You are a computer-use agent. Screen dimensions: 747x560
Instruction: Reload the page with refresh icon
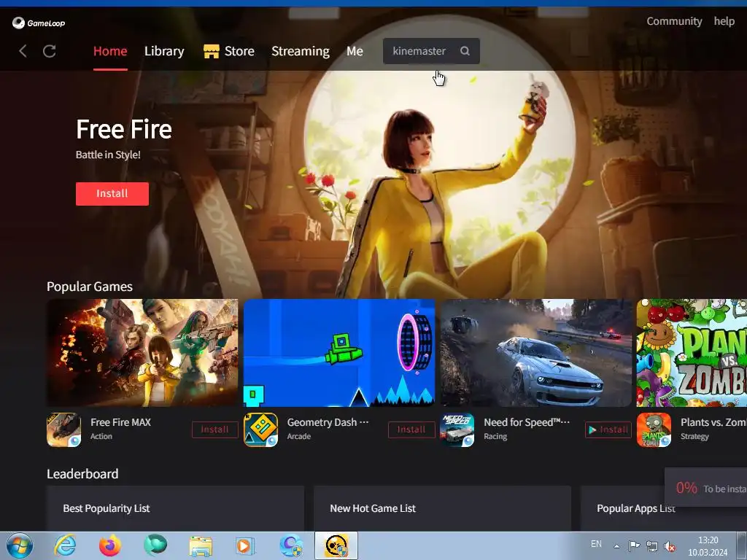[x=50, y=51]
